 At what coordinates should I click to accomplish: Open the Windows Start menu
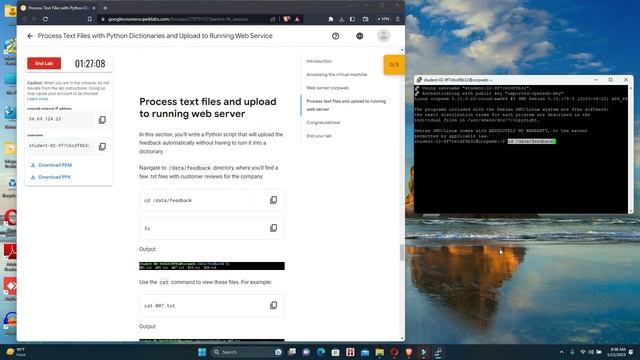pos(202,352)
